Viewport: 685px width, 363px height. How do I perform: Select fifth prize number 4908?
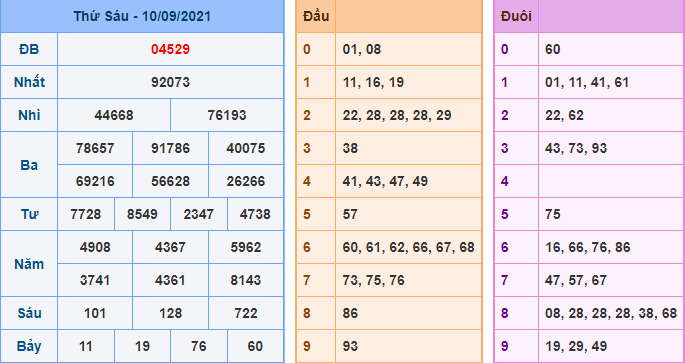point(95,247)
